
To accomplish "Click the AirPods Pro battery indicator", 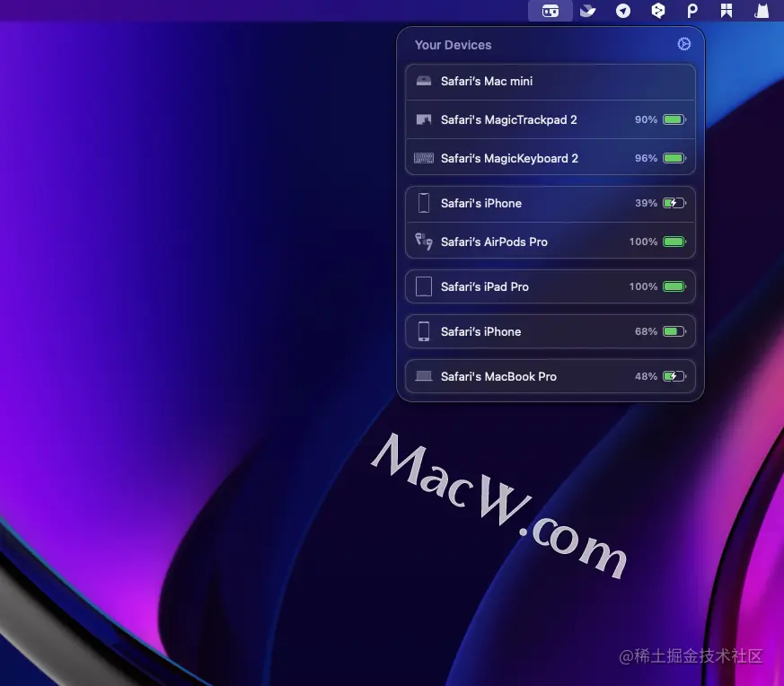I will pyautogui.click(x=674, y=242).
